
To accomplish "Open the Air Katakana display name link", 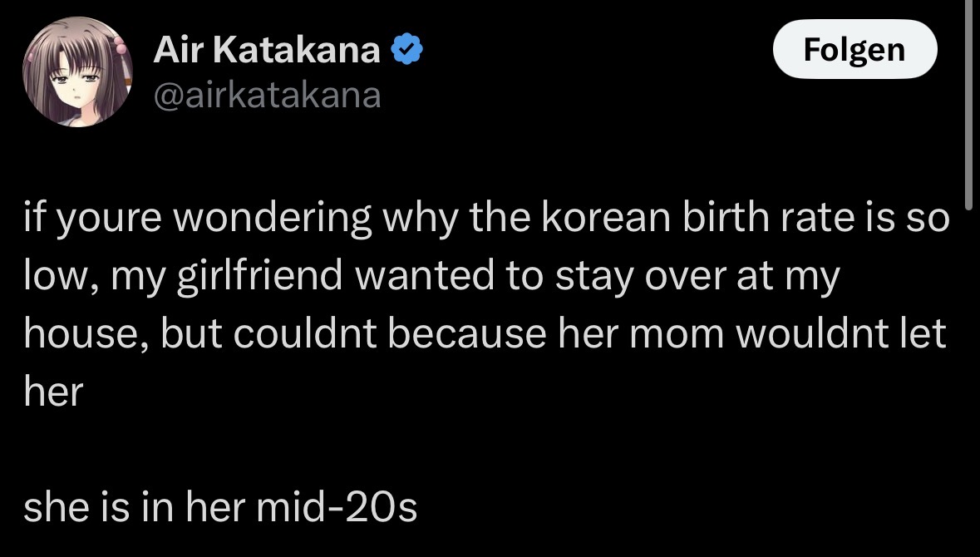I will [x=267, y=52].
